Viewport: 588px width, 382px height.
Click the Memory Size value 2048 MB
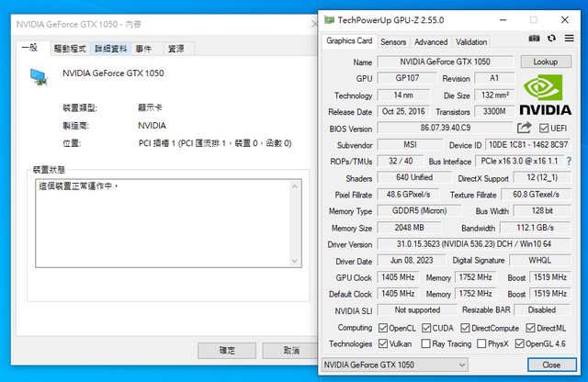pyautogui.click(x=409, y=228)
